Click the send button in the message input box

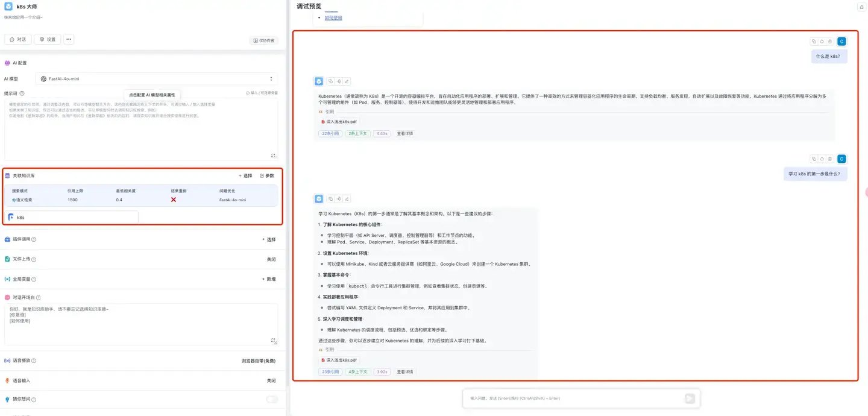coord(688,398)
